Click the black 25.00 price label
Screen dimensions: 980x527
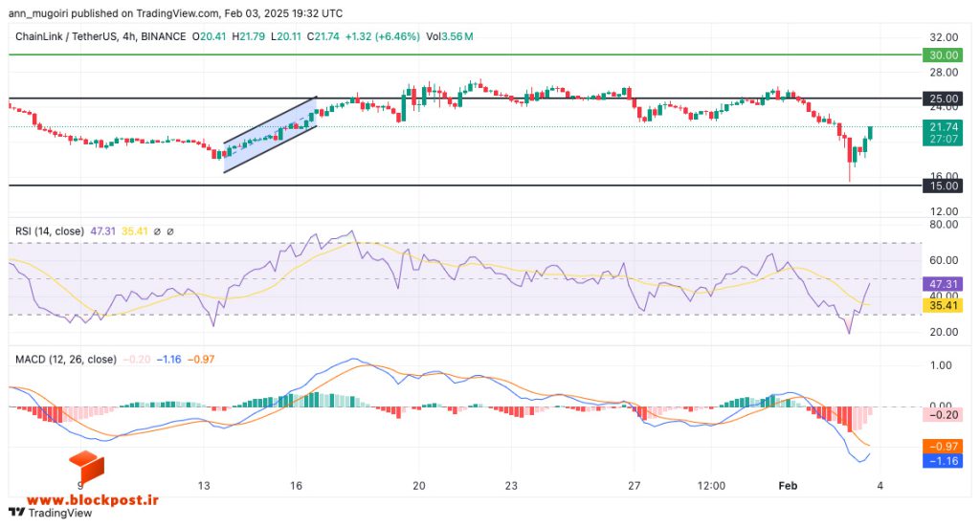pos(943,99)
